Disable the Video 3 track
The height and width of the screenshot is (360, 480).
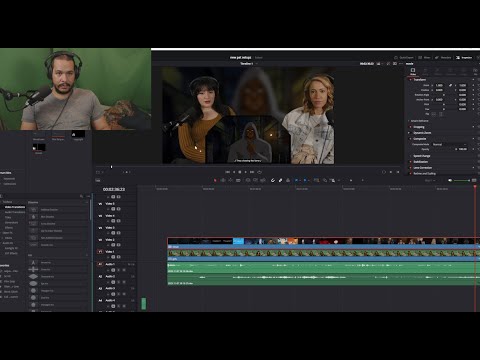[118, 233]
